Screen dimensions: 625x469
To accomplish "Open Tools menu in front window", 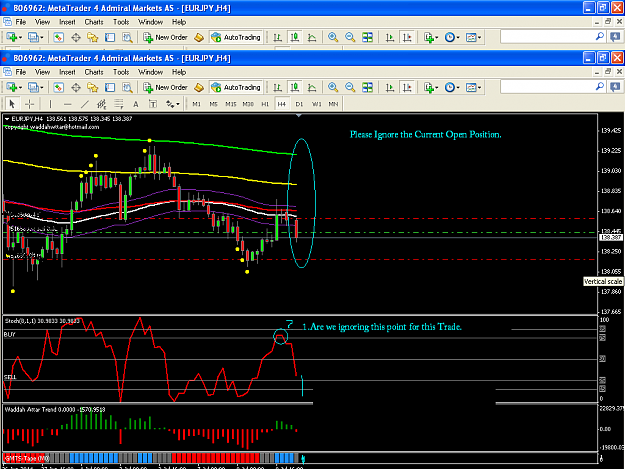I will [x=121, y=72].
